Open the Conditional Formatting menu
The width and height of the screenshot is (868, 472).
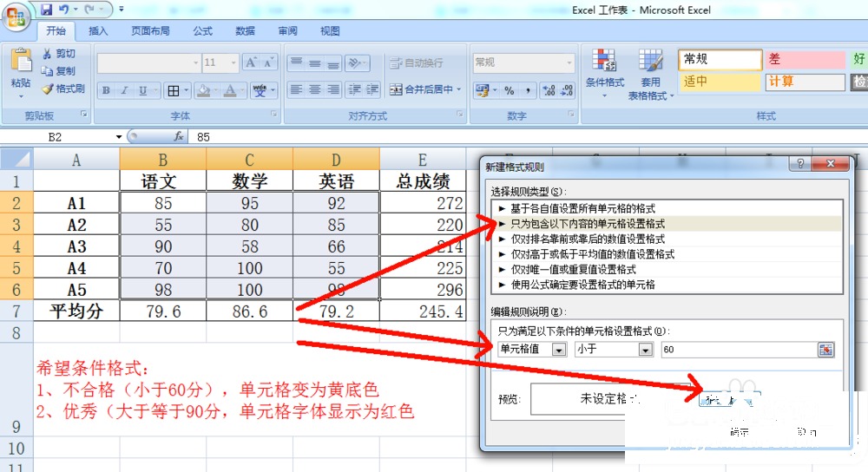[604, 74]
